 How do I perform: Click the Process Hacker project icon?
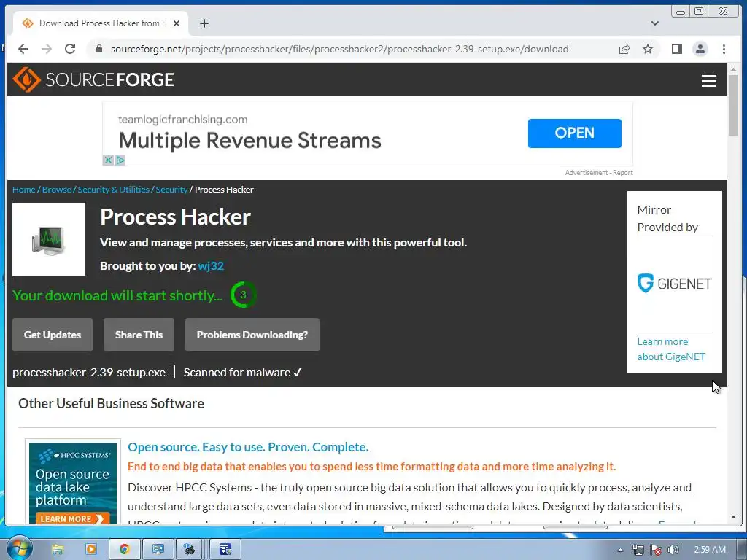tap(49, 239)
